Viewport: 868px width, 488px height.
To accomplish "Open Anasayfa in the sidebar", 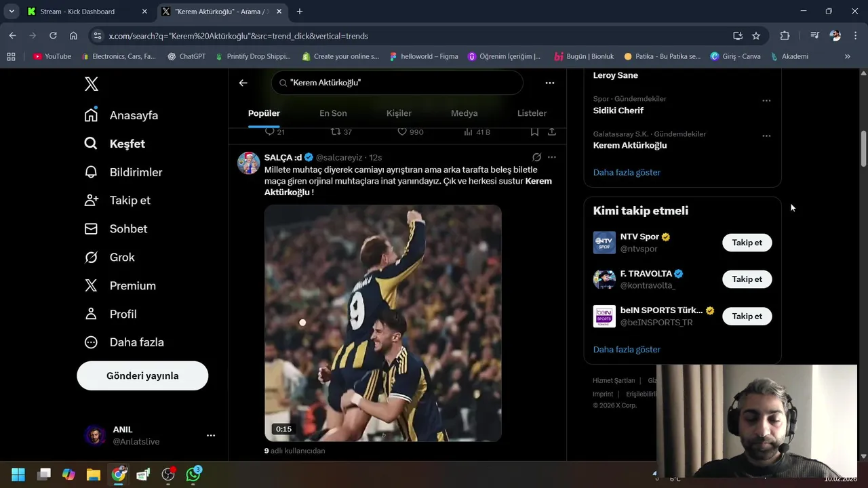I will click(121, 115).
